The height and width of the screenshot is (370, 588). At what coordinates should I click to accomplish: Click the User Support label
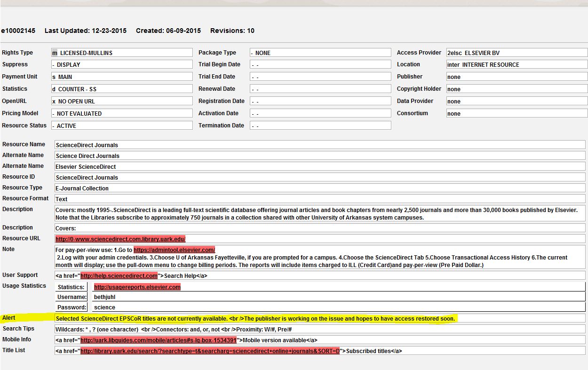click(20, 275)
